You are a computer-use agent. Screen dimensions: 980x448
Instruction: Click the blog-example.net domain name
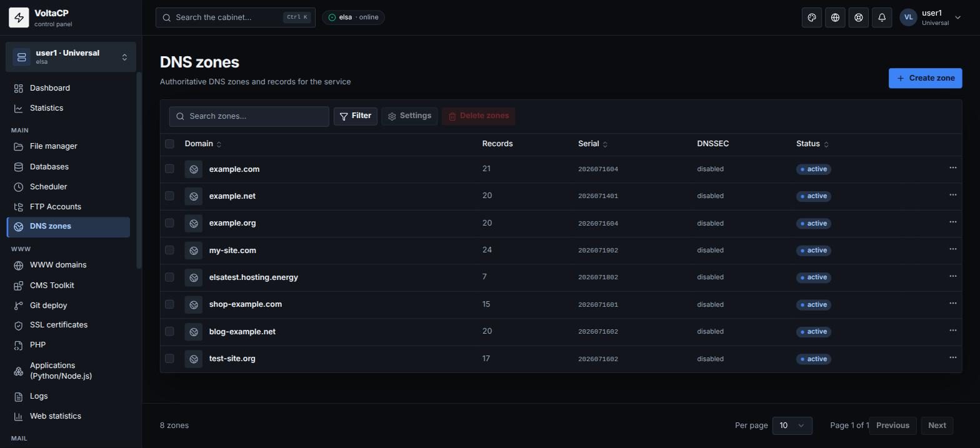(242, 332)
